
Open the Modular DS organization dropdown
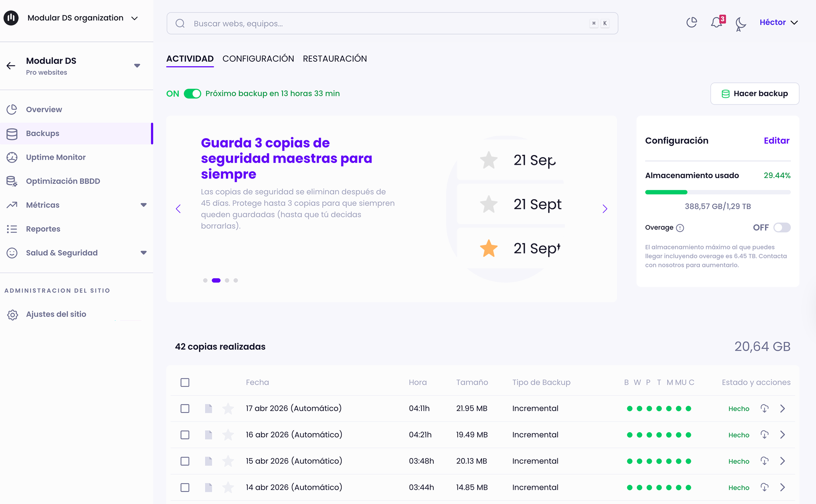coord(134,18)
